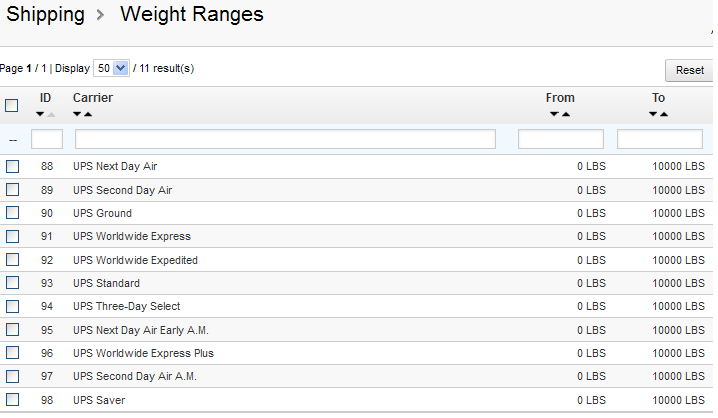Image resolution: width=718 pixels, height=418 pixels.
Task: Sort Carrier column descending arrow
Action: pos(77,114)
